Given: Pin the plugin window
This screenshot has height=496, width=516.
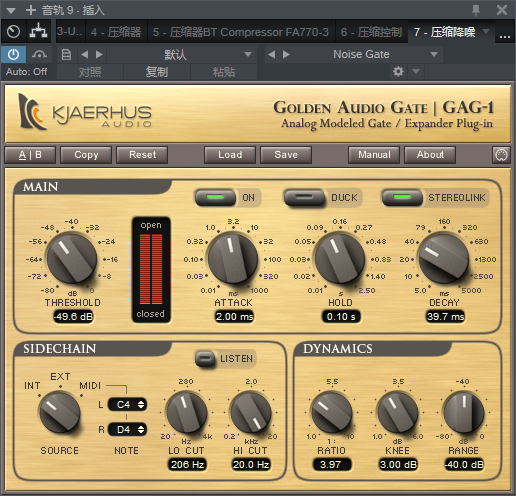Looking at the screenshot, I should tap(476, 10).
